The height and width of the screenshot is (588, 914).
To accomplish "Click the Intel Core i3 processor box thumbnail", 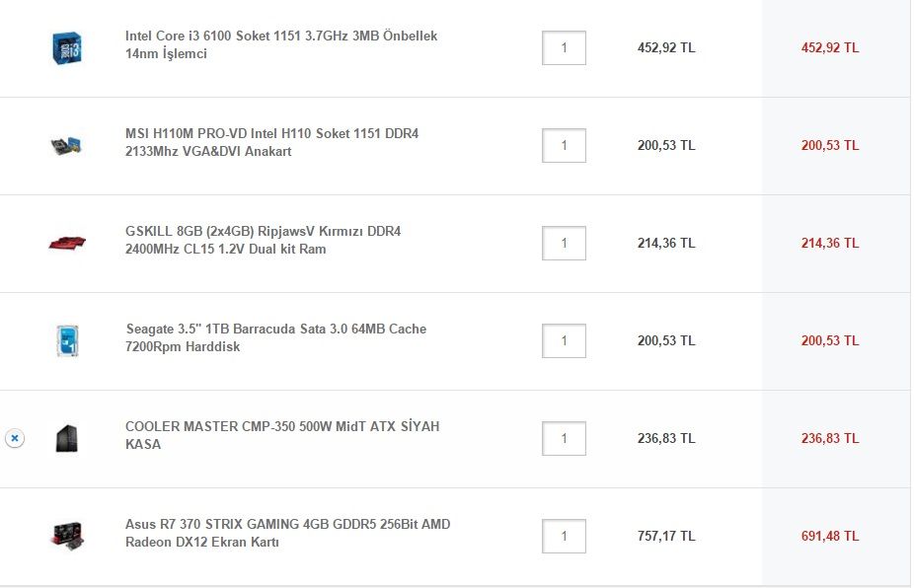I will click(x=67, y=47).
